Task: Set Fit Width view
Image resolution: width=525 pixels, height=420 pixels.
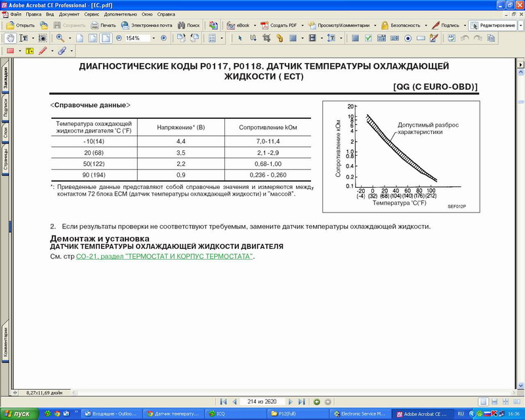Action: (106, 38)
